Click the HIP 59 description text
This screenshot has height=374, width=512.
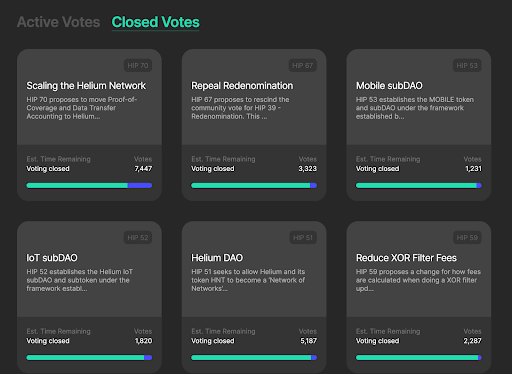coord(418,280)
